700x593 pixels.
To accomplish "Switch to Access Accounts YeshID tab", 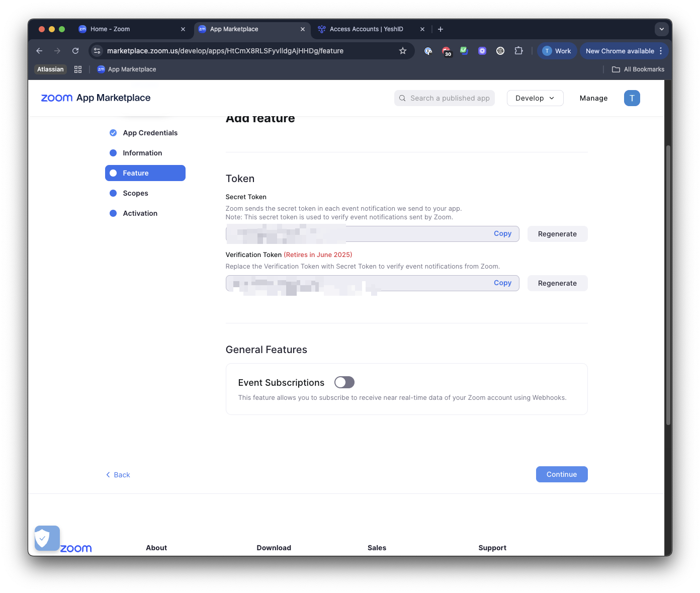I will coord(371,29).
